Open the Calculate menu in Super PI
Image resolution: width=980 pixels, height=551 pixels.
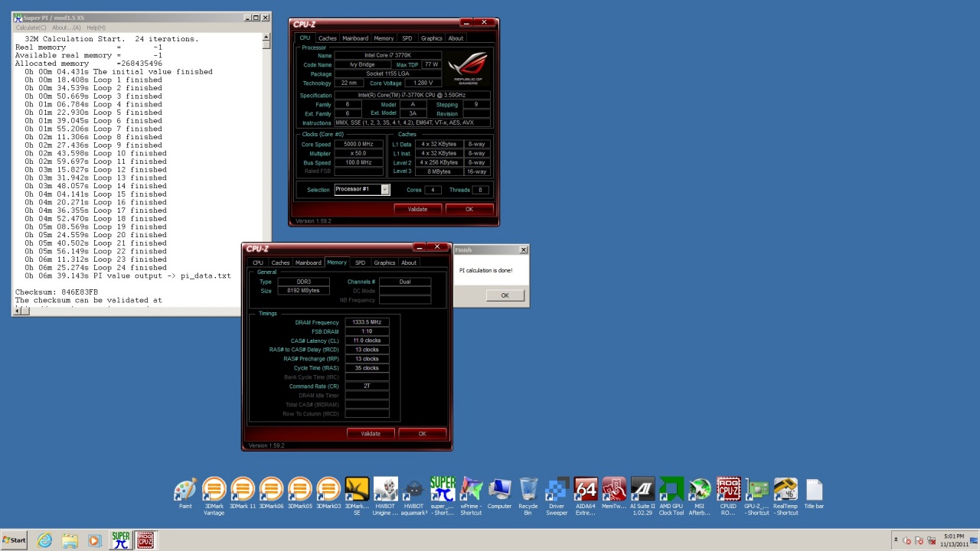[31, 28]
